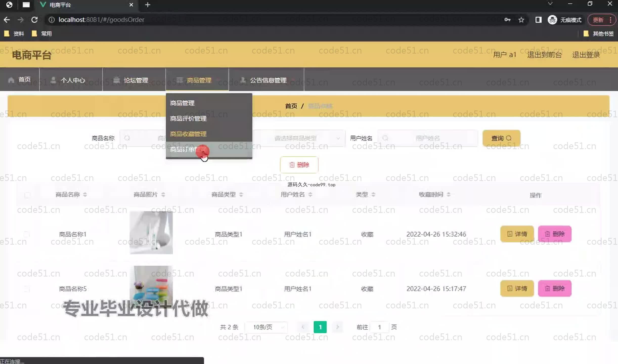Click 详情 for 商品名称5 row
618x364 pixels.
[x=517, y=288]
